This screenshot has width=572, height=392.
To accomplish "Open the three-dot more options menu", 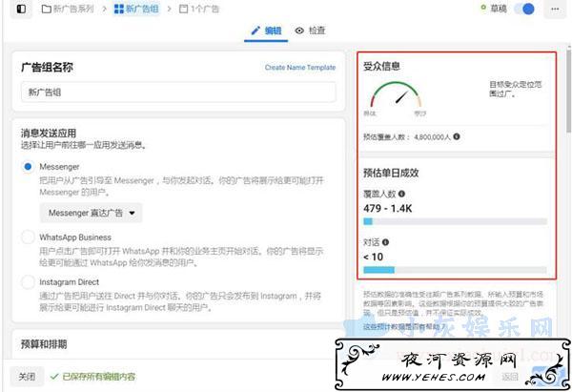I will [555, 9].
